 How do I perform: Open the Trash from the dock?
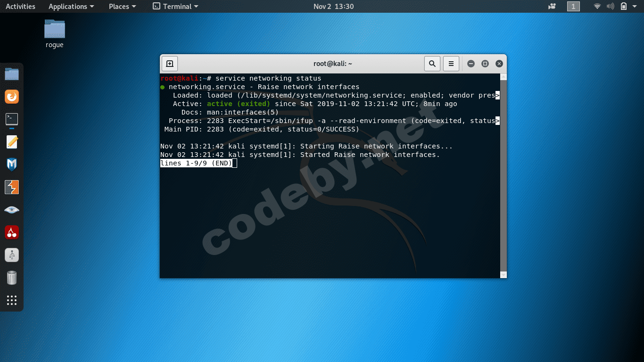pos(12,278)
